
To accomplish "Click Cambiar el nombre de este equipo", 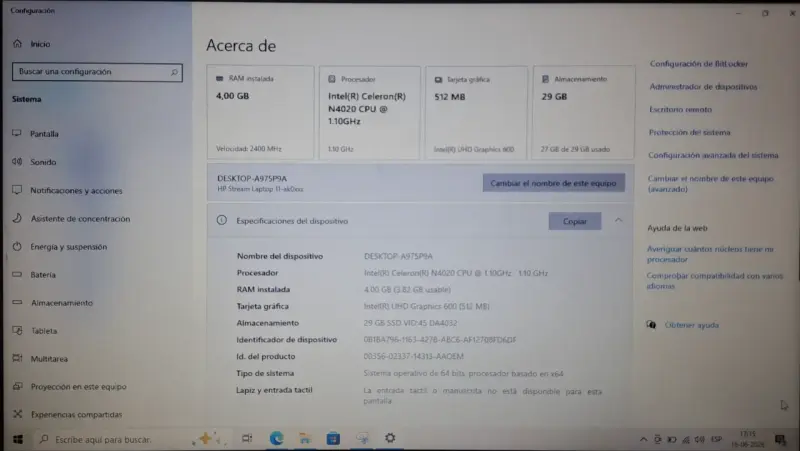I will point(554,183).
